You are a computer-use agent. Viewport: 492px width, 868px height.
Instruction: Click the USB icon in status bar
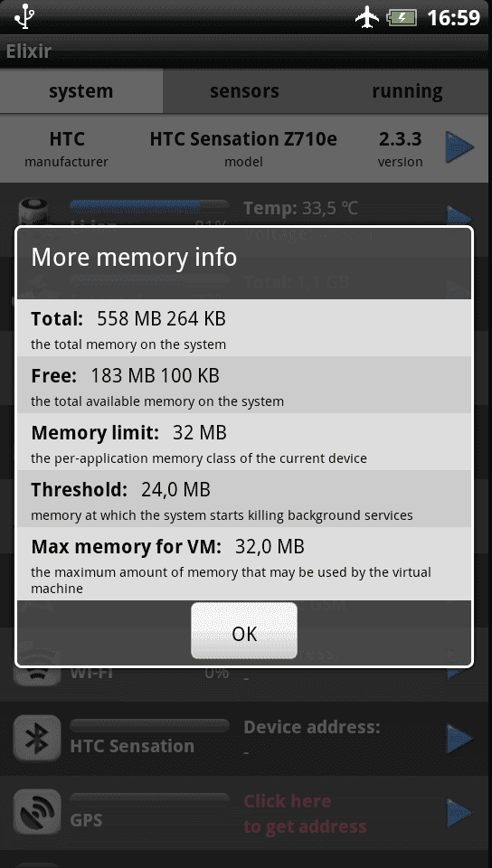pos(24,16)
